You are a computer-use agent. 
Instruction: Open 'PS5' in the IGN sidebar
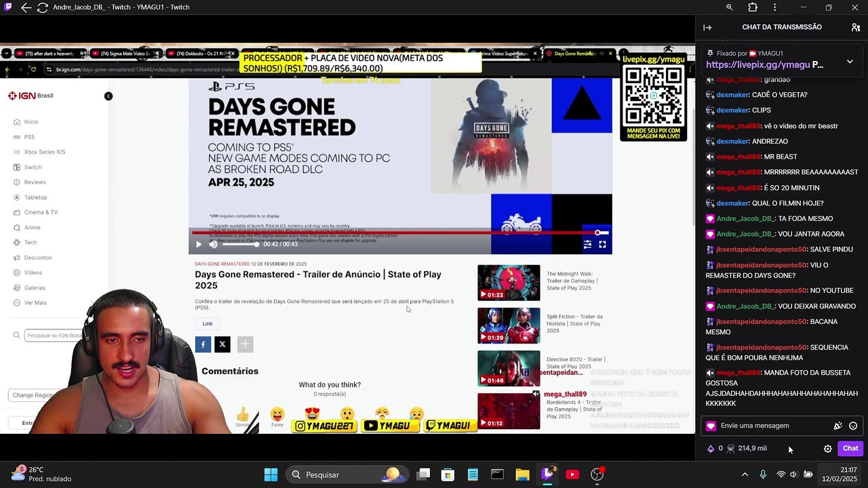coord(29,137)
